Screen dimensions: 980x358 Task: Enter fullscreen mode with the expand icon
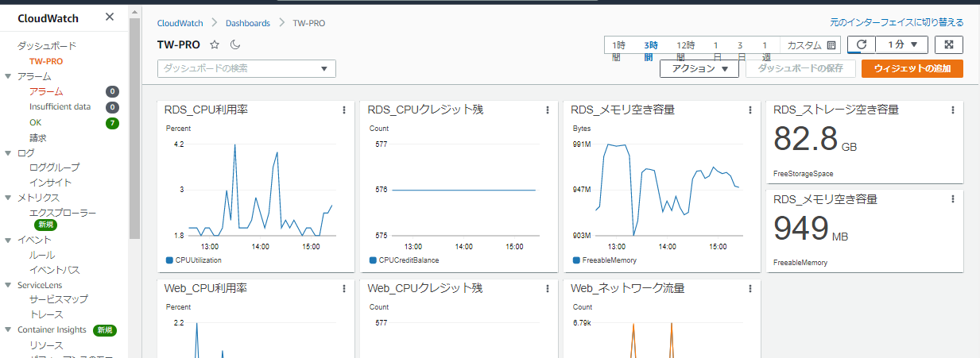click(x=949, y=45)
